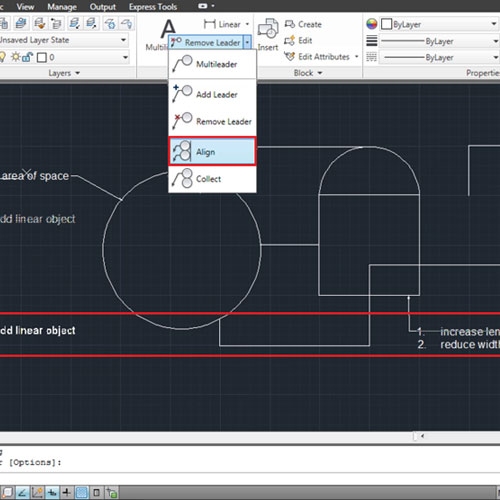Click the Edit block button
Viewport: 500px width, 500px height.
point(298,41)
